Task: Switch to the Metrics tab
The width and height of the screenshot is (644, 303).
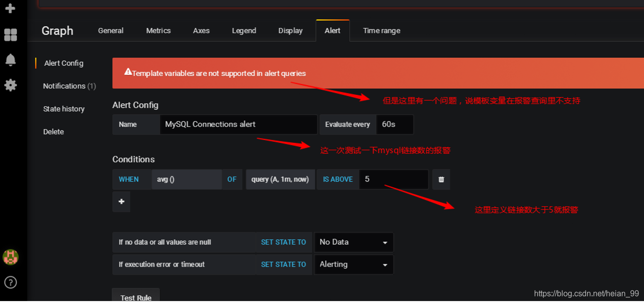Action: [x=158, y=31]
